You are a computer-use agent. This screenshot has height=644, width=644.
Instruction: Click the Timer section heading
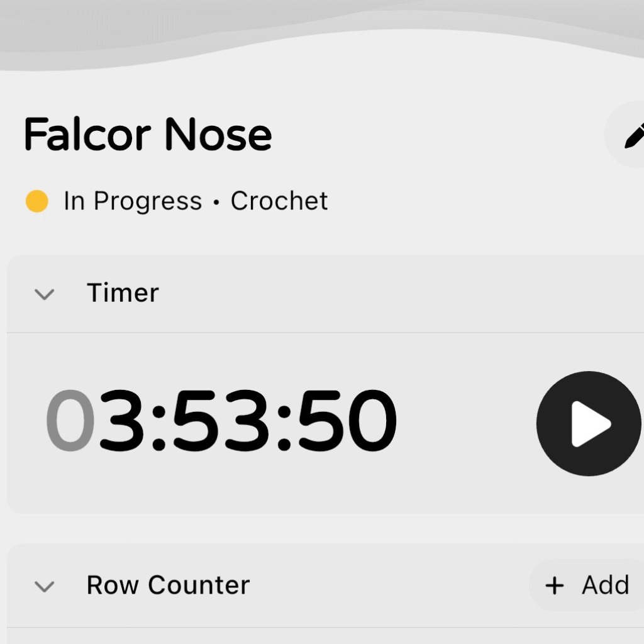pyautogui.click(x=123, y=293)
